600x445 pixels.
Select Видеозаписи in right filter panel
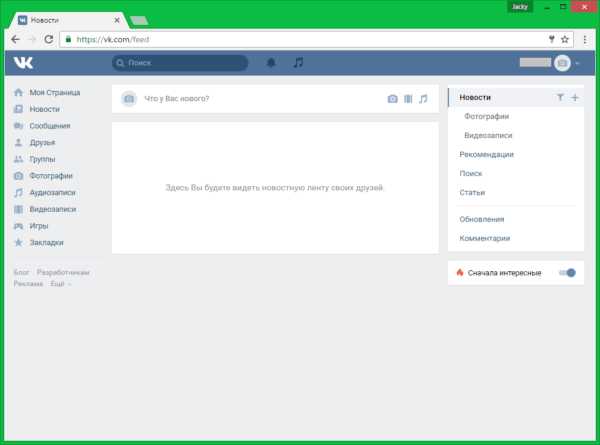point(488,135)
